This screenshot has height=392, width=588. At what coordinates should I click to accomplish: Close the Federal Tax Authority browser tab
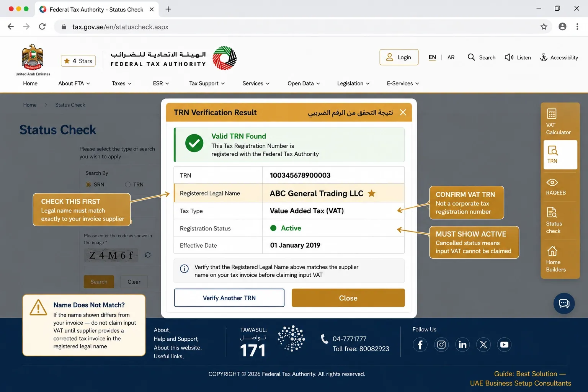tap(152, 9)
